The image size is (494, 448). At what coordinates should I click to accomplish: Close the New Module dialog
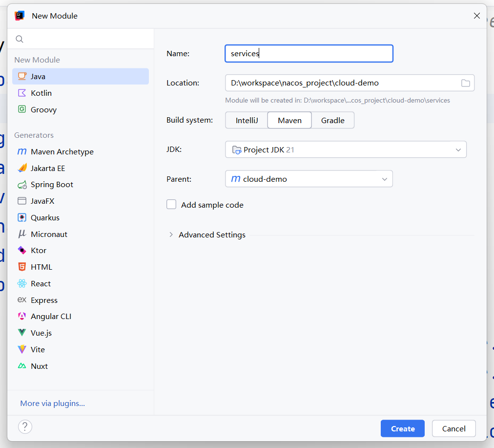(477, 16)
